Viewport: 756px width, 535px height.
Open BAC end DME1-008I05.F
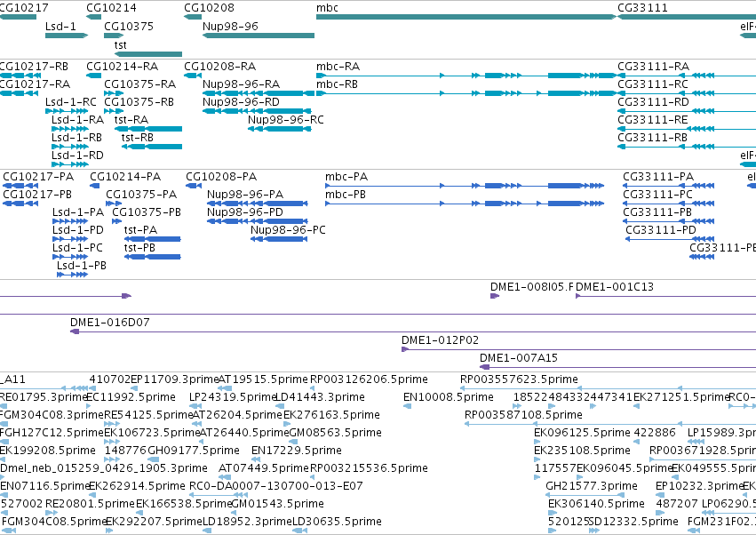[x=495, y=296]
